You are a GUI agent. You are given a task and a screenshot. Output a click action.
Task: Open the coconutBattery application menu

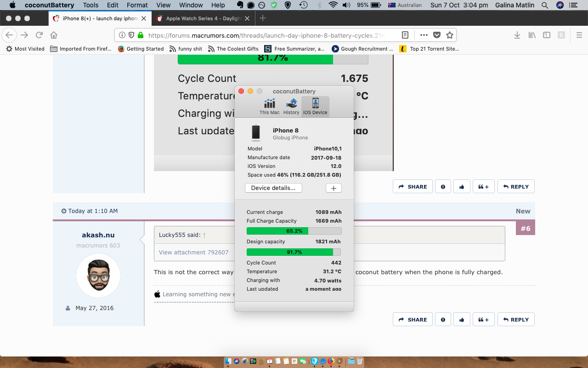point(49,5)
